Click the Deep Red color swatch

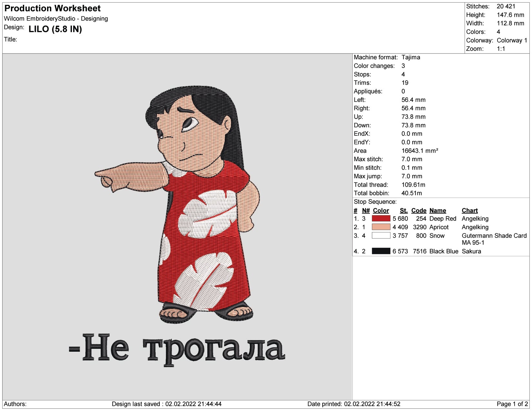tap(381, 218)
